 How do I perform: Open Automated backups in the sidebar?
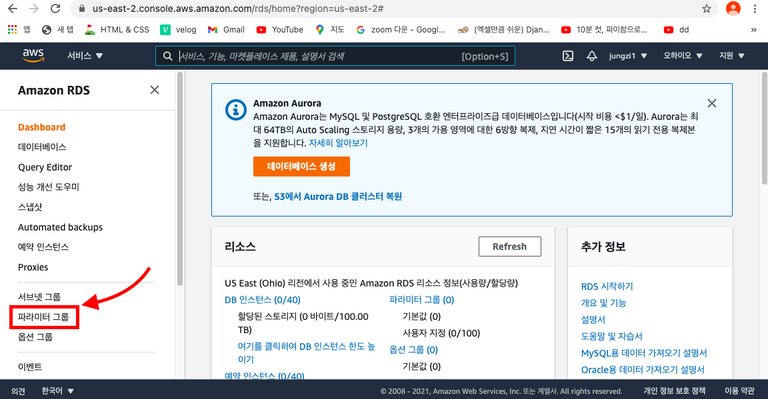pyautogui.click(x=60, y=227)
